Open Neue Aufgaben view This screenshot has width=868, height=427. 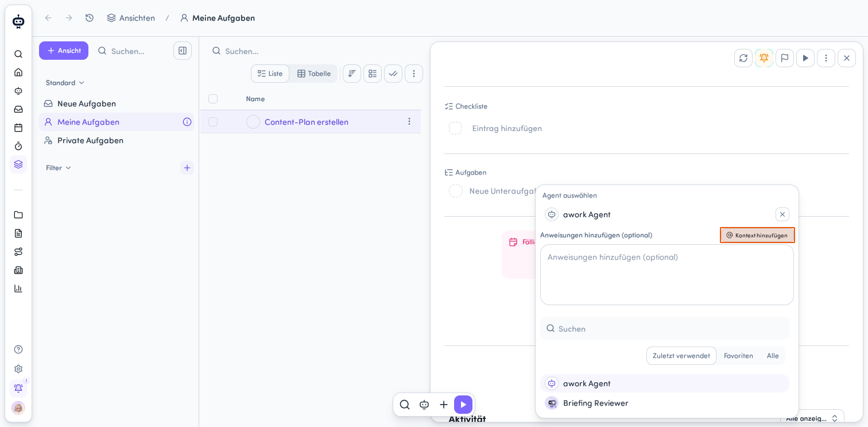click(117, 103)
